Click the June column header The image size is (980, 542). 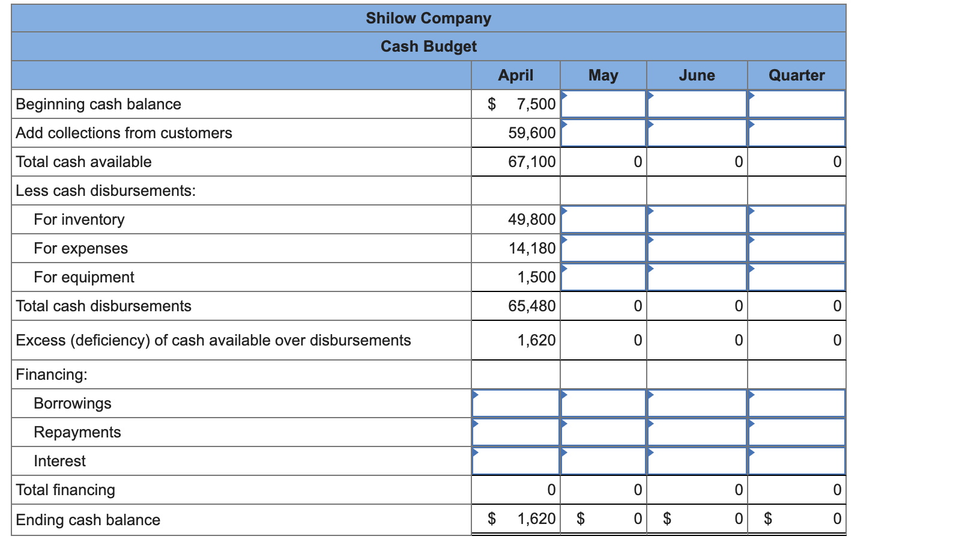pos(697,75)
